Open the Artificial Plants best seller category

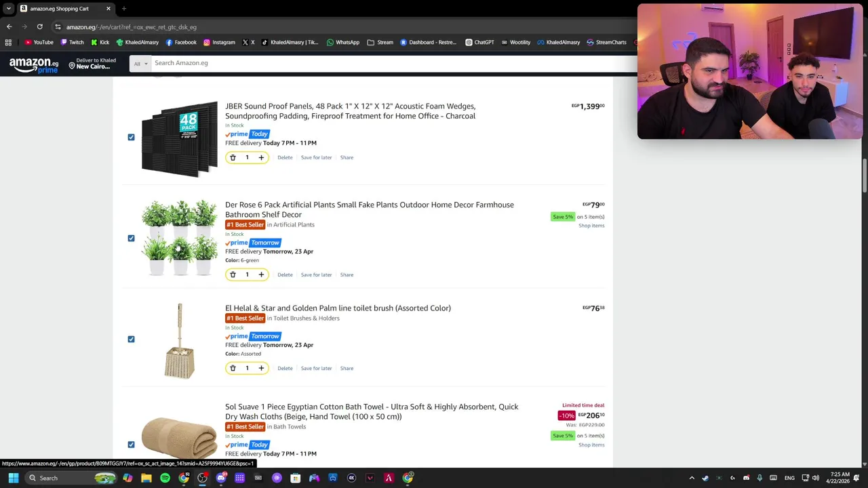(x=294, y=224)
